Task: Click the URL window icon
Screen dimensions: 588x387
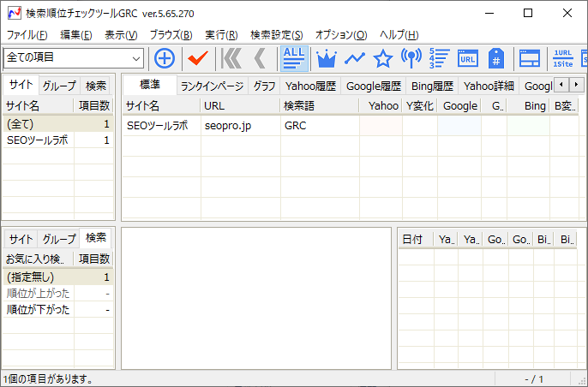Action: [468, 59]
